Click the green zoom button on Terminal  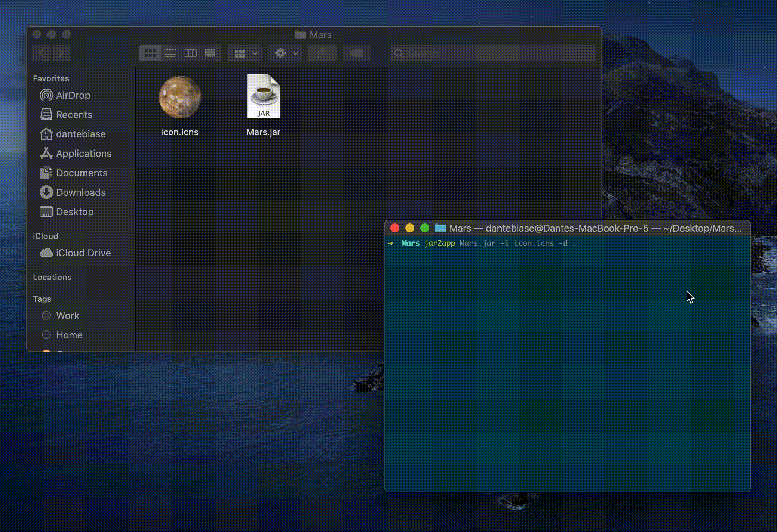point(424,228)
